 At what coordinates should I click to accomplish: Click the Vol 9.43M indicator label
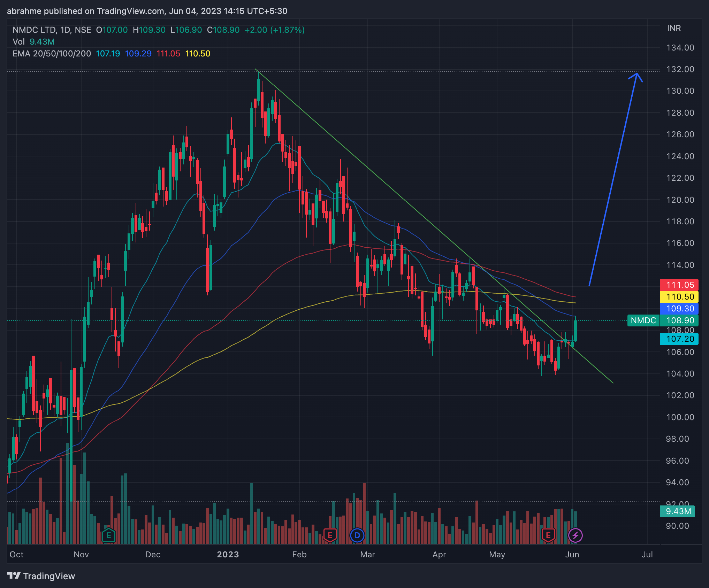click(x=33, y=42)
